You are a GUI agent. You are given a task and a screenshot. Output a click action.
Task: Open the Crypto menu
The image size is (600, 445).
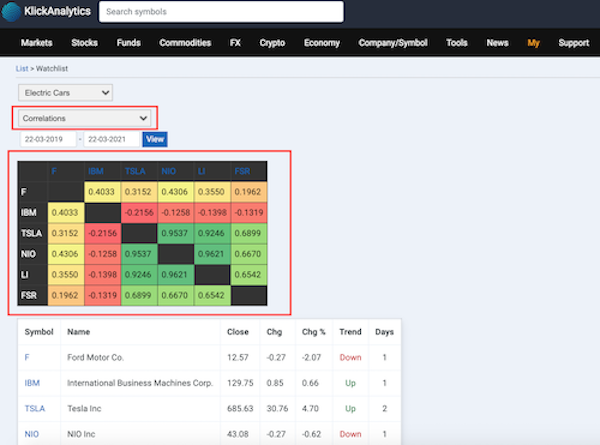pos(272,43)
